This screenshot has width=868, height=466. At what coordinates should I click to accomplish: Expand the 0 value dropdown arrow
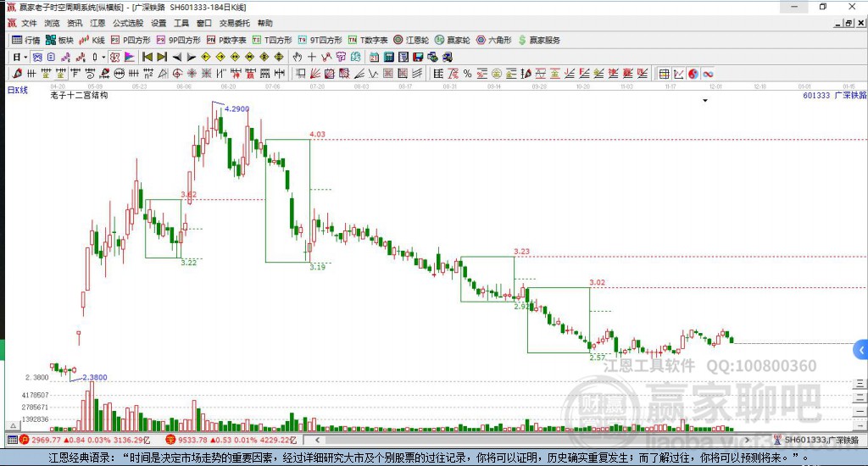point(103,57)
